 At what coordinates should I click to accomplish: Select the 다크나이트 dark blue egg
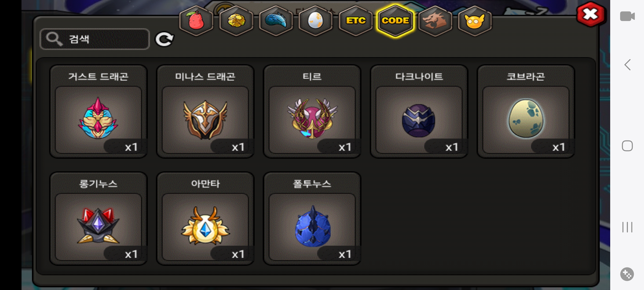coord(419,111)
